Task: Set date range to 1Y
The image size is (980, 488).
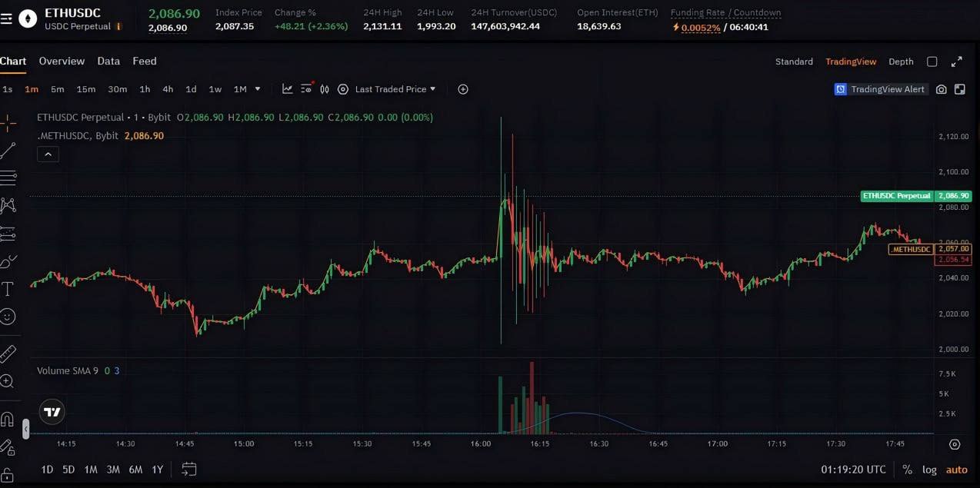Action: click(158, 470)
